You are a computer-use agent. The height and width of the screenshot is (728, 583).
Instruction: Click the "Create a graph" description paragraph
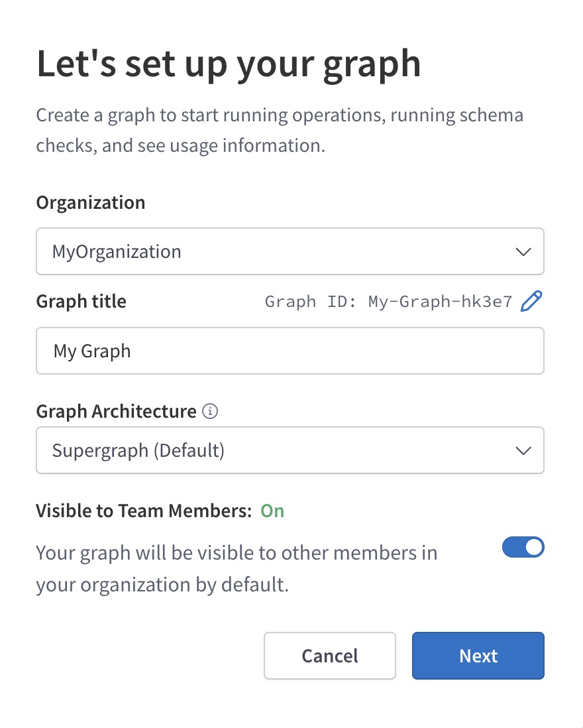tap(279, 130)
